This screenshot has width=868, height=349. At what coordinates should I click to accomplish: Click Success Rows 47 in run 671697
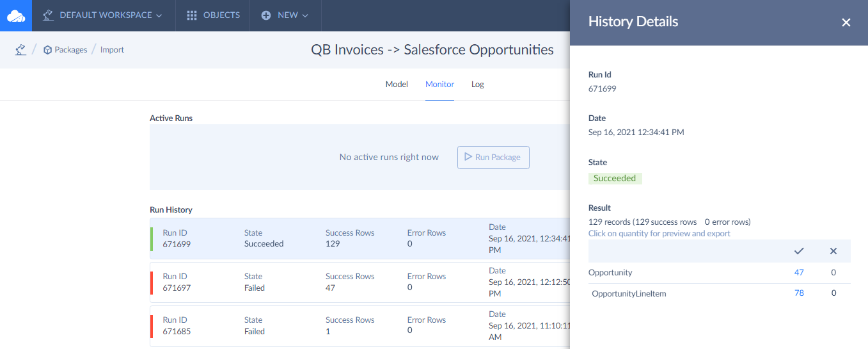click(x=331, y=288)
